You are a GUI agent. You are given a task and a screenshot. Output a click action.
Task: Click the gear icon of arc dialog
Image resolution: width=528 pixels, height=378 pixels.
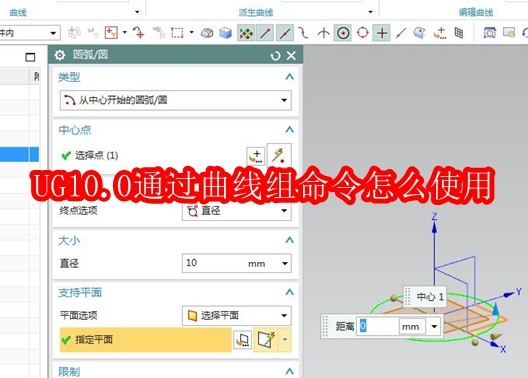60,55
